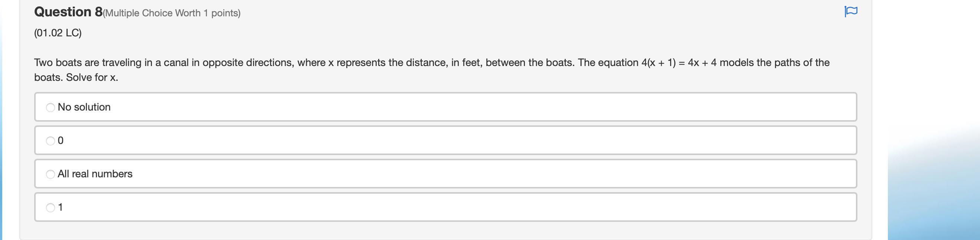The height and width of the screenshot is (240, 980).
Task: Click the phrase "opposite directions" in the question
Action: [x=248, y=63]
